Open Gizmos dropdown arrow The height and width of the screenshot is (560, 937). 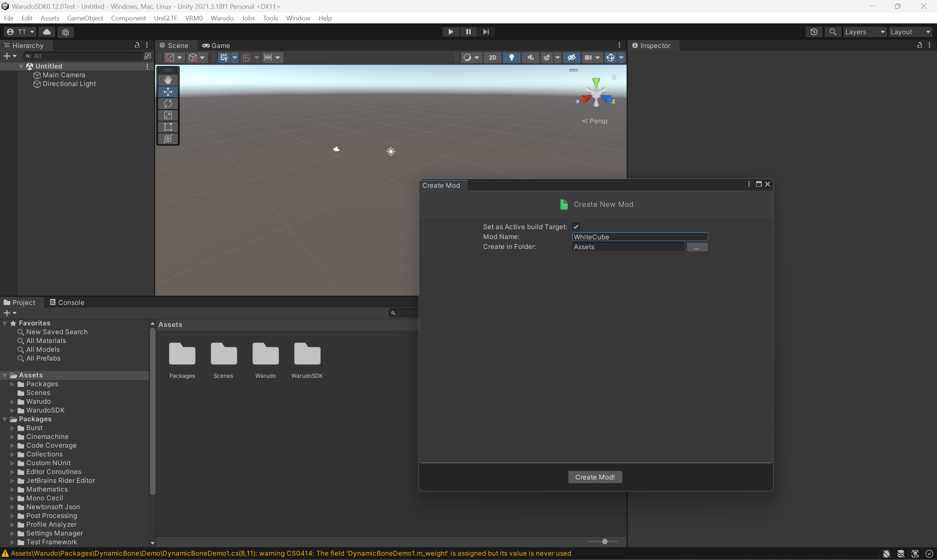(621, 57)
